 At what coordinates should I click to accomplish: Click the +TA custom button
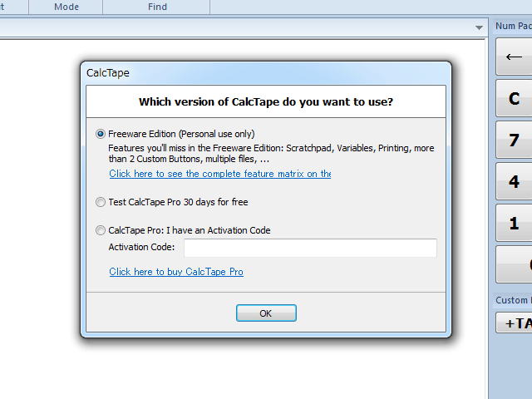coord(514,323)
